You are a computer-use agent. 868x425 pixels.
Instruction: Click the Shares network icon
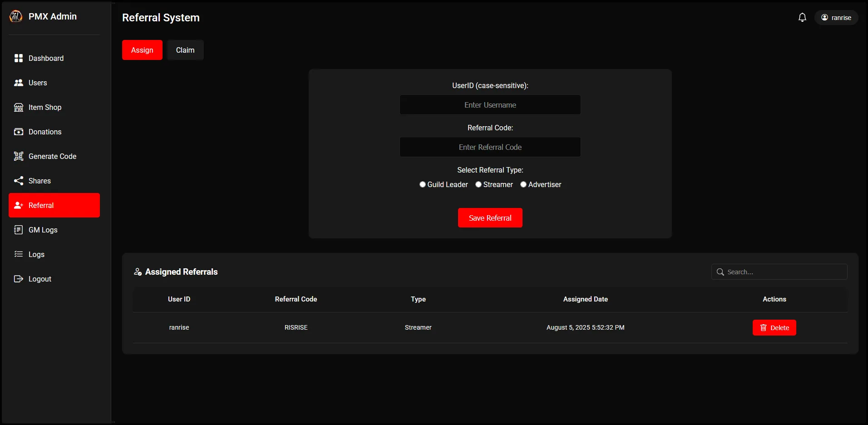pyautogui.click(x=19, y=181)
